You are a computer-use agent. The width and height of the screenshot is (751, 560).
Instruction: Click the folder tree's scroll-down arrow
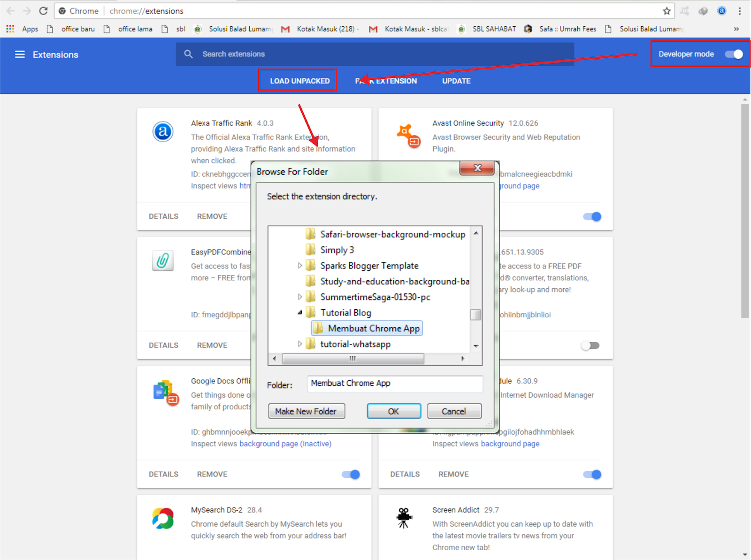coord(476,346)
